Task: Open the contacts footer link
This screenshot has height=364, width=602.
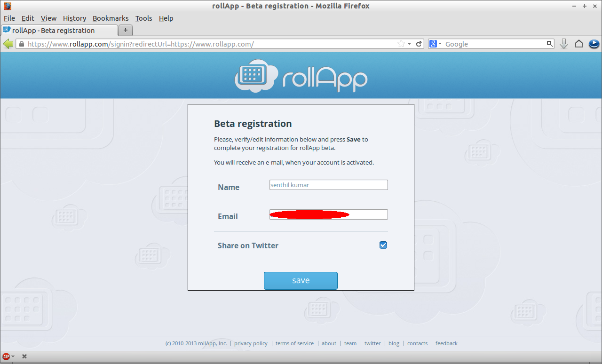Action: (417, 343)
